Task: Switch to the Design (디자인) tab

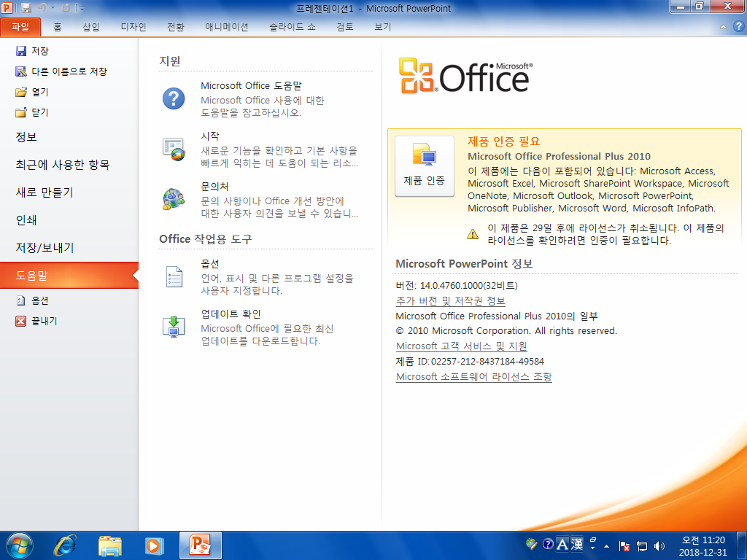Action: point(133,27)
